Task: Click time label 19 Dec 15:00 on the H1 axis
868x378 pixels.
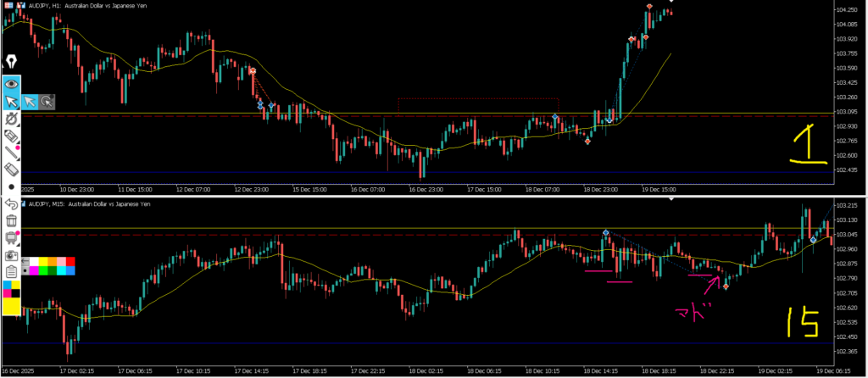Action: pyautogui.click(x=659, y=189)
